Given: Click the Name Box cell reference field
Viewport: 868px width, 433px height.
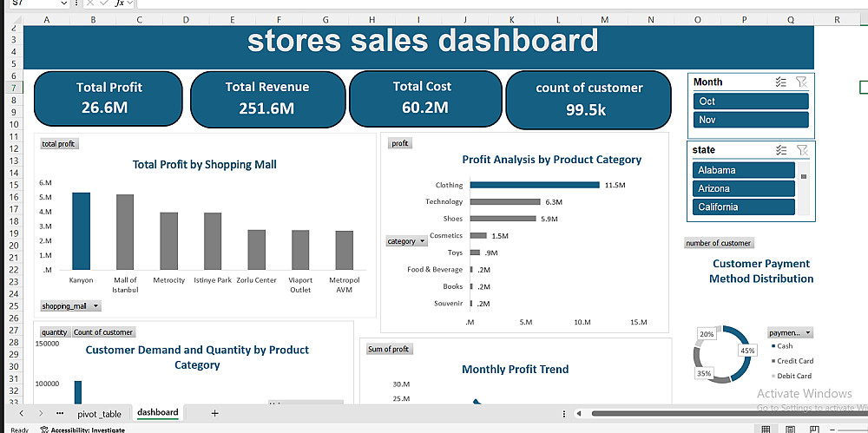Looking at the screenshot, I should point(33,3).
